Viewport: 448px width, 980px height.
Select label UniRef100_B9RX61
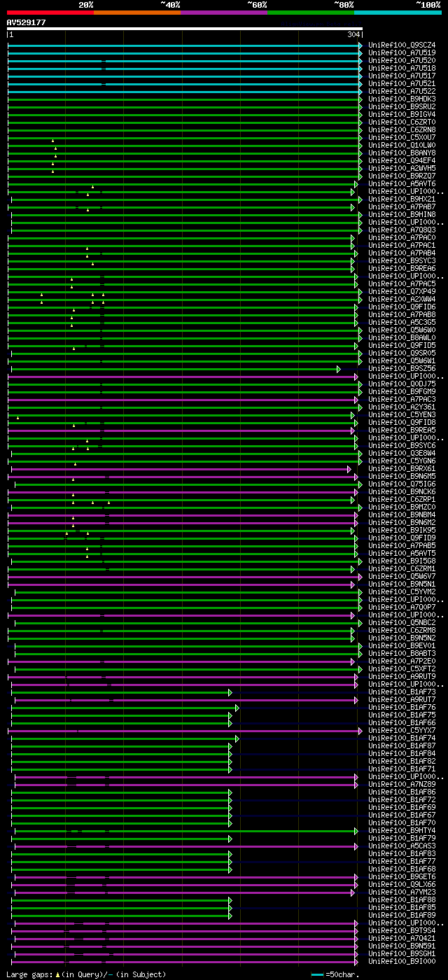[x=402, y=468]
